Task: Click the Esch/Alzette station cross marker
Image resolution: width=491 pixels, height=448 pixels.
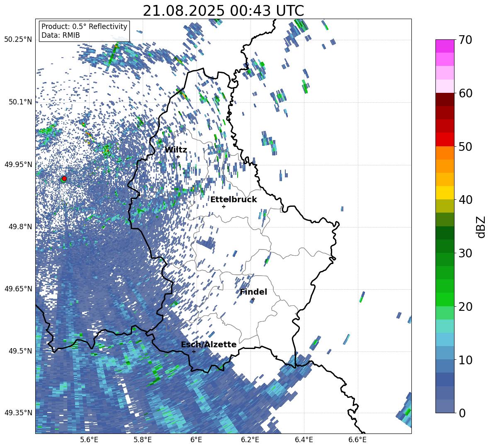Action: click(x=194, y=351)
